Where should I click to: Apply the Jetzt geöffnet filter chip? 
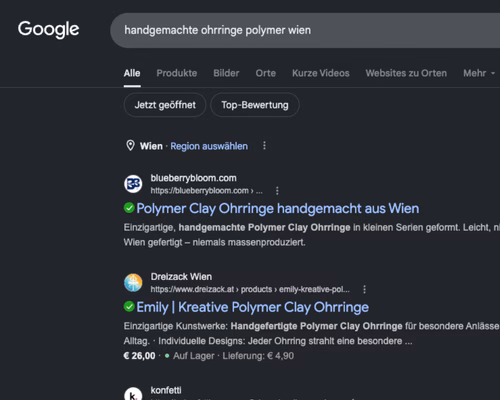point(165,105)
